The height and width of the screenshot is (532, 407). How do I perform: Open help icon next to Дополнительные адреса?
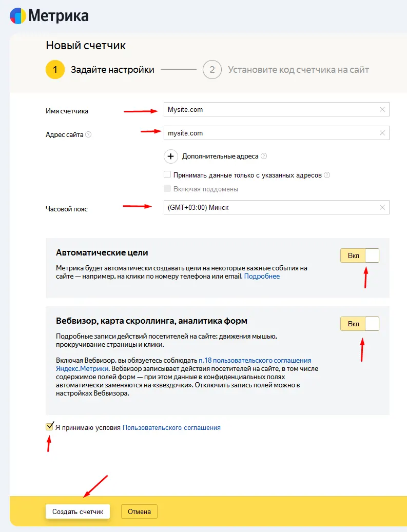(264, 156)
